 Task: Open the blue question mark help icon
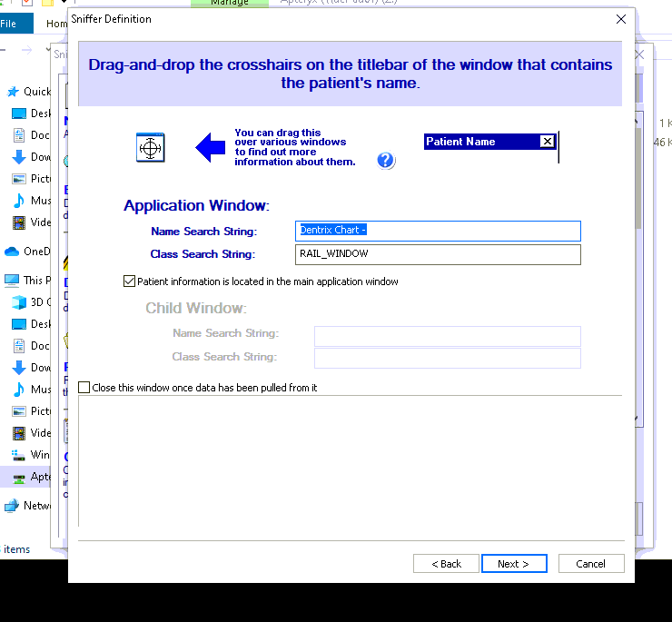click(x=386, y=161)
